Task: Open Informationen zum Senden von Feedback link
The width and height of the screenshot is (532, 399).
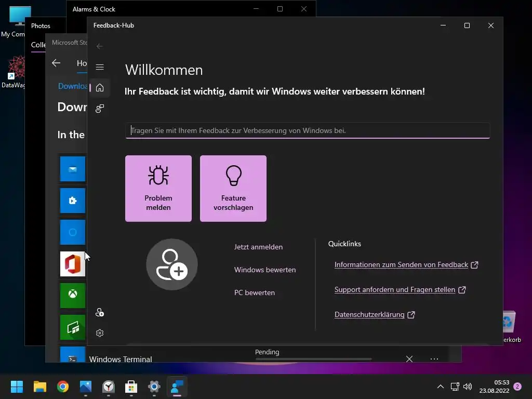Action: (406, 264)
